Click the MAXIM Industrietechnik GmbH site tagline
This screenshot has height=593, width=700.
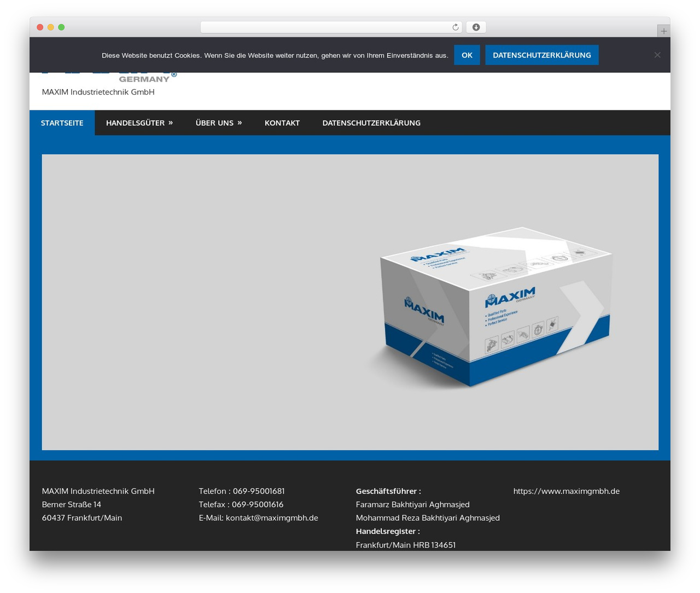click(x=98, y=92)
